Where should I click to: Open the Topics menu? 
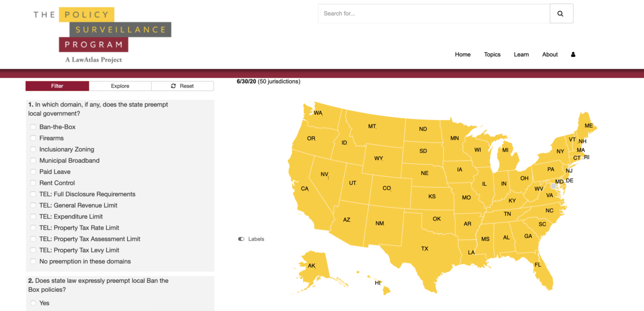pos(492,55)
